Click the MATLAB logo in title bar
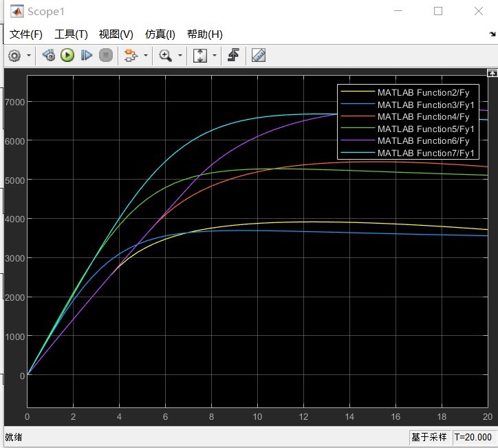Viewport: 498px width, 448px height. [x=17, y=12]
